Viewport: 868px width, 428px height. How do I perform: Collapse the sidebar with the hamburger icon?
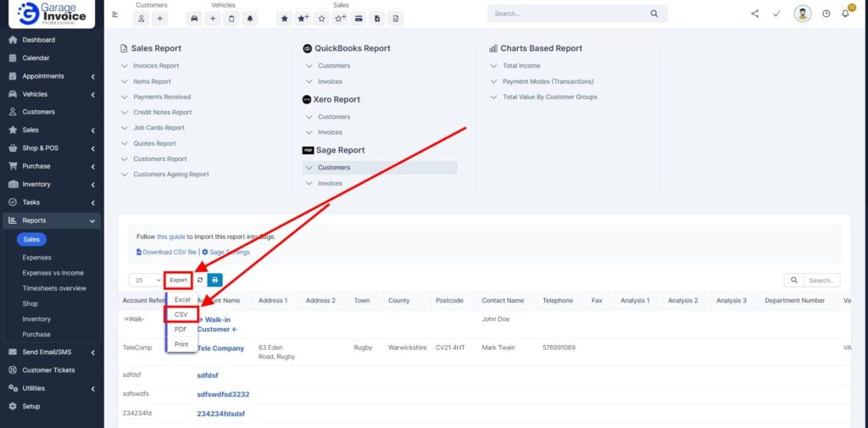115,14
